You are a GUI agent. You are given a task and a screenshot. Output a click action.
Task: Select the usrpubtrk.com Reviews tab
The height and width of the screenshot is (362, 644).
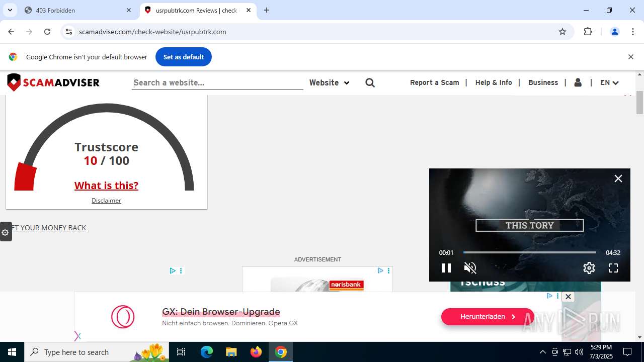coord(196,10)
